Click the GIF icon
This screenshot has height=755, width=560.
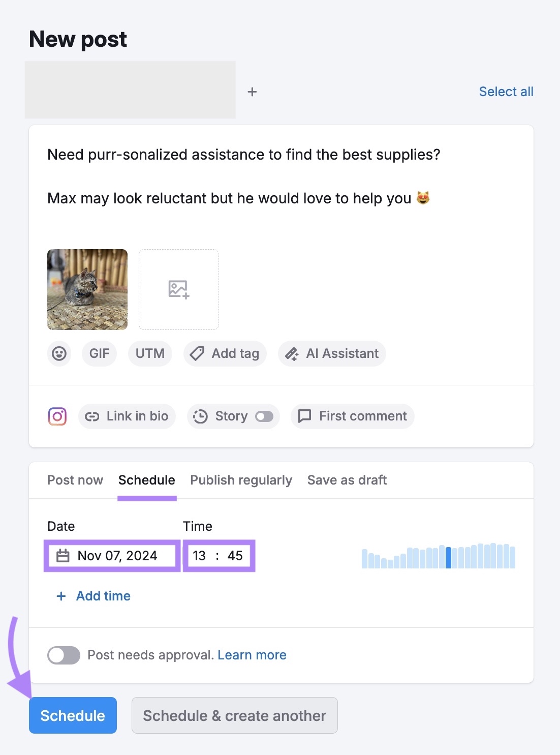[x=99, y=353]
